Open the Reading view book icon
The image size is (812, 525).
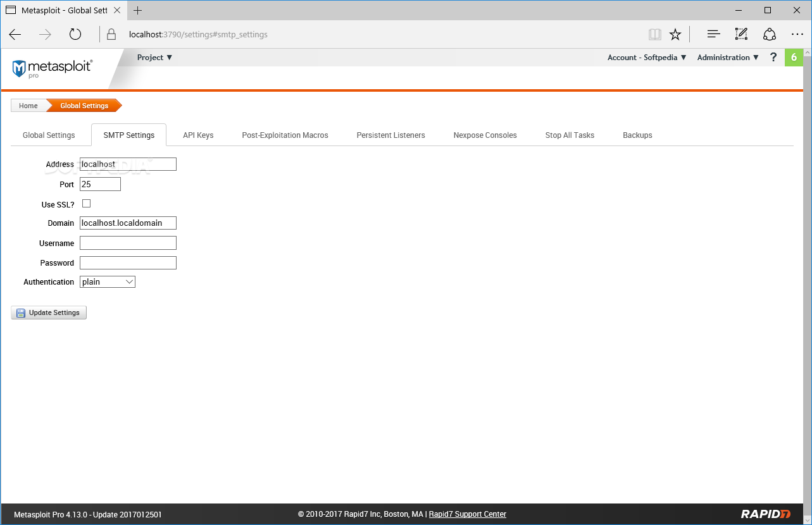point(655,34)
